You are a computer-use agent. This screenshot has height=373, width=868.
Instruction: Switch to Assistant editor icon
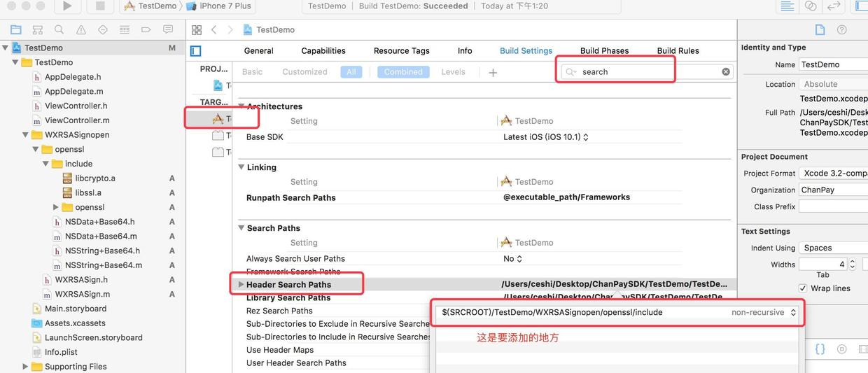click(x=811, y=6)
